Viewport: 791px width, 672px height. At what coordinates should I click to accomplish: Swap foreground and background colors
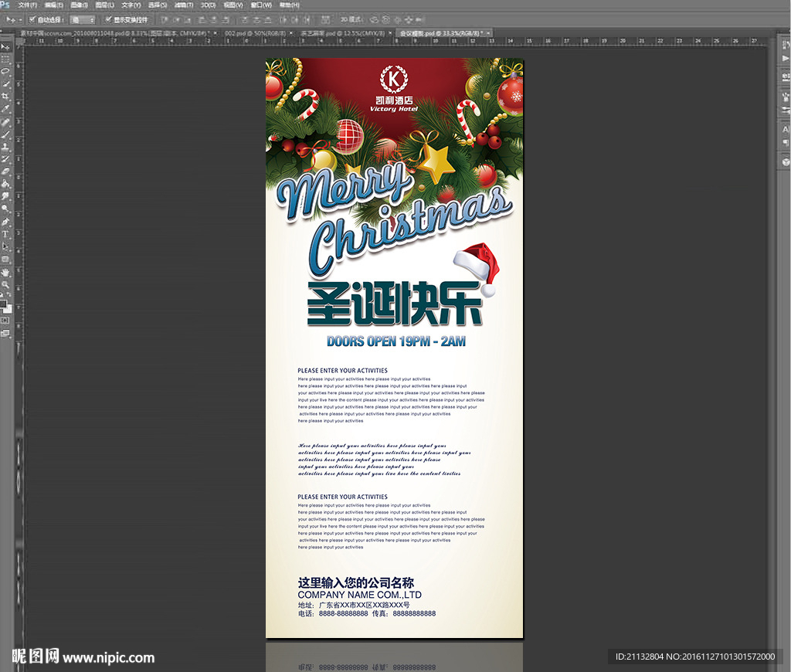(8, 296)
